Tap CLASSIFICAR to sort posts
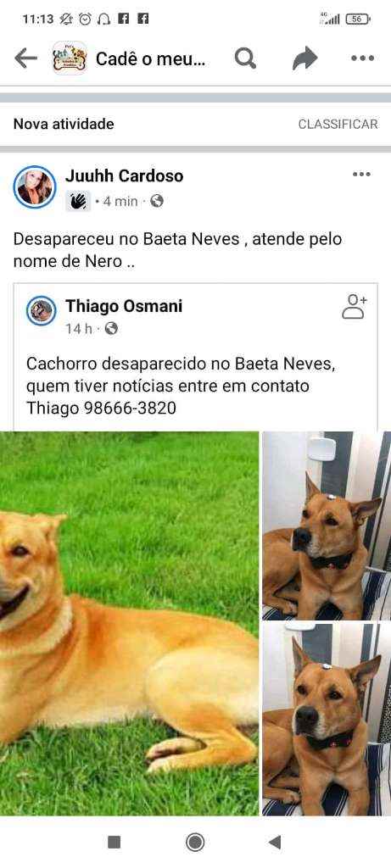391x868 pixels. point(338,124)
